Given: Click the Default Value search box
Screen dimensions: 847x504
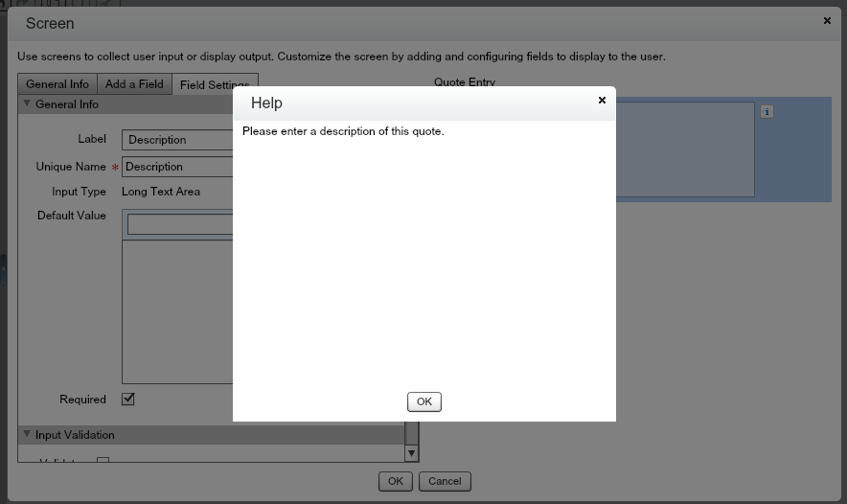Looking at the screenshot, I should 180,225.
